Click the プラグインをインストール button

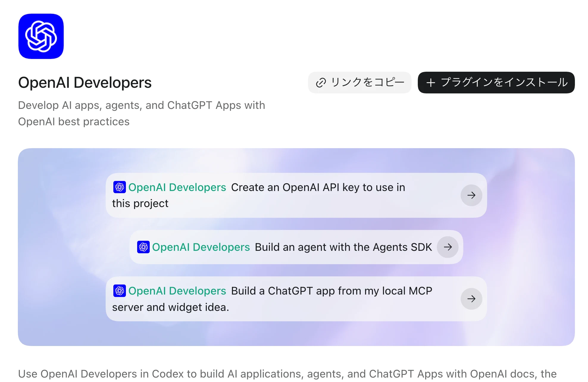pos(496,82)
